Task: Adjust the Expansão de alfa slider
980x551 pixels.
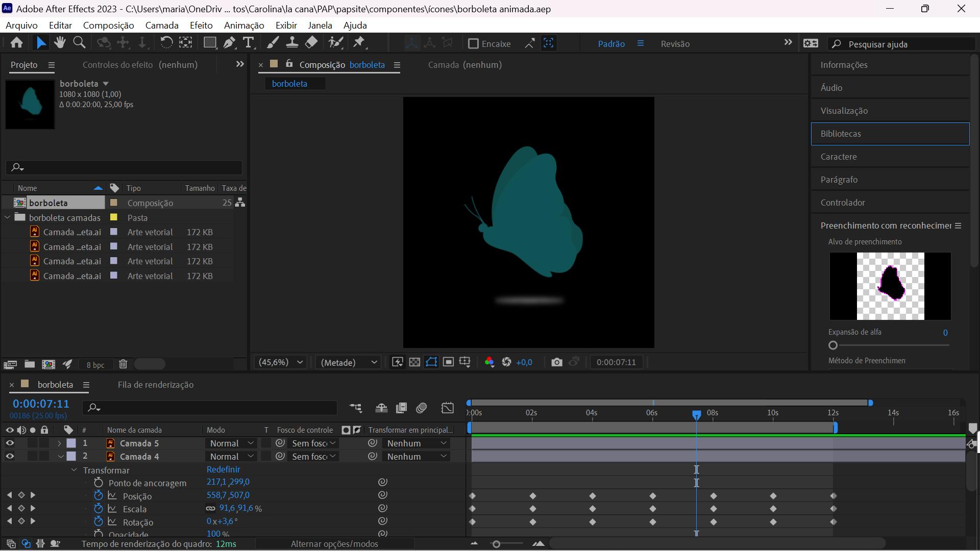Action: [833, 345]
